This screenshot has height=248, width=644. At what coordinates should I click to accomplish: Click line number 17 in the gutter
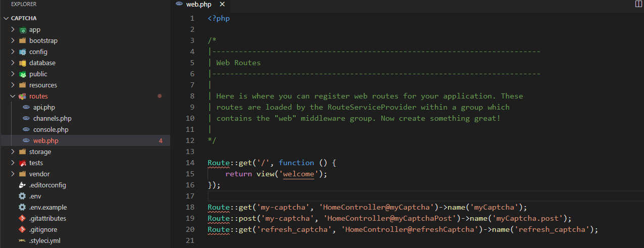[190, 196]
